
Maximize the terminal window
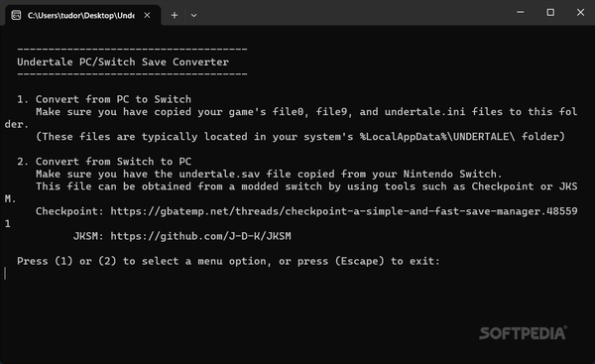(x=550, y=12)
